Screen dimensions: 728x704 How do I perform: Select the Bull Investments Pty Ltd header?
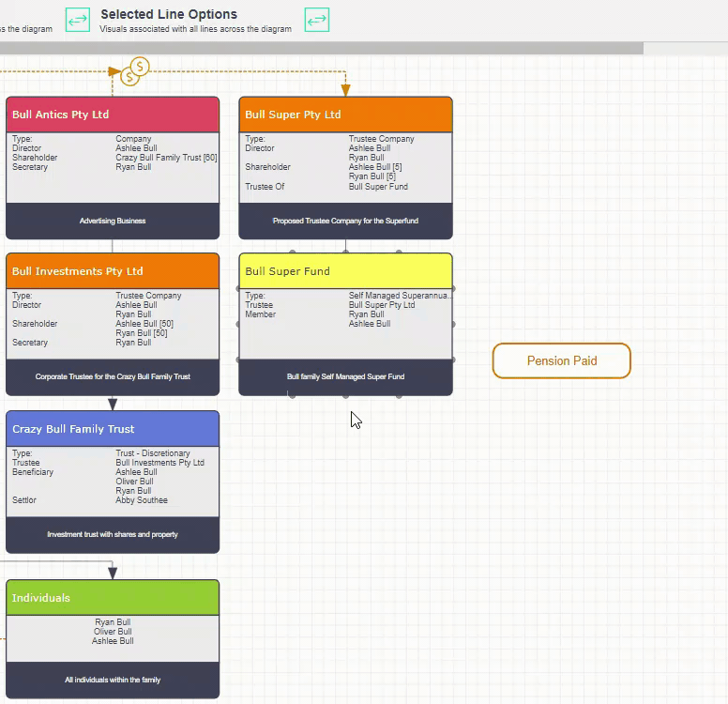[x=113, y=271]
